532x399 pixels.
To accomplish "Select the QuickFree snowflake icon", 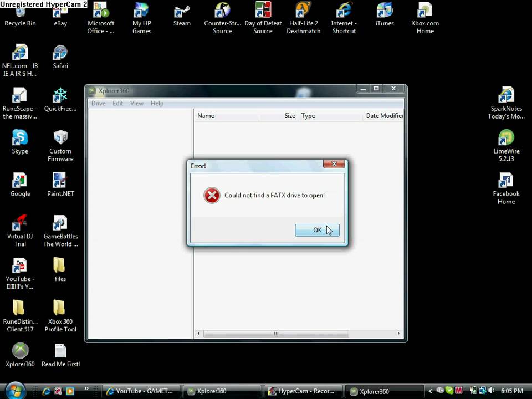I will click(x=60, y=99).
